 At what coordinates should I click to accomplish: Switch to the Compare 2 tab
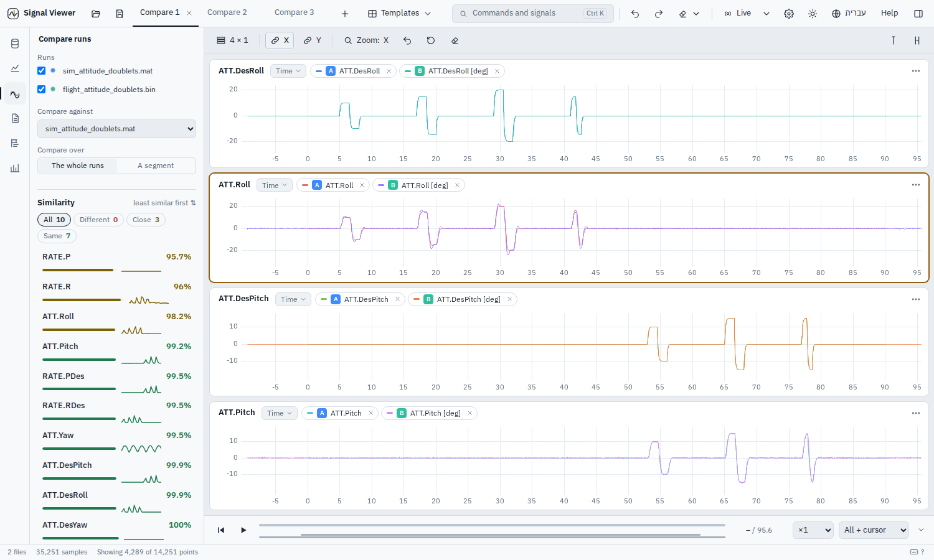point(227,12)
